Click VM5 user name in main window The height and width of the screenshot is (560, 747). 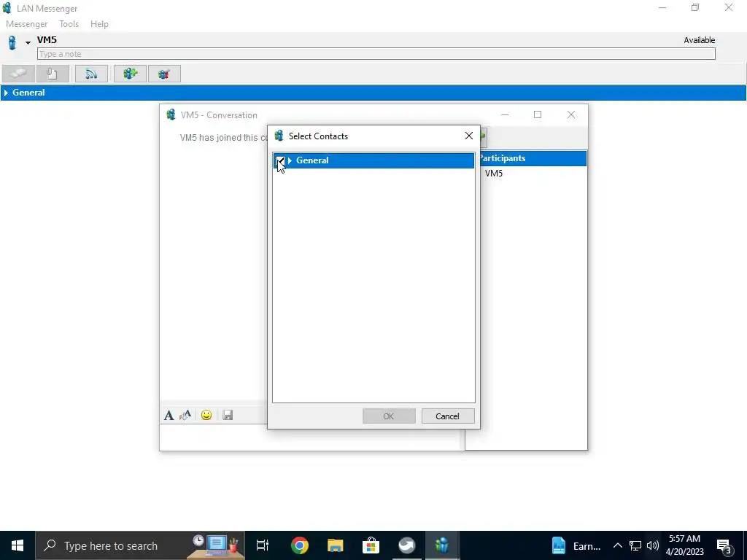pyautogui.click(x=47, y=39)
